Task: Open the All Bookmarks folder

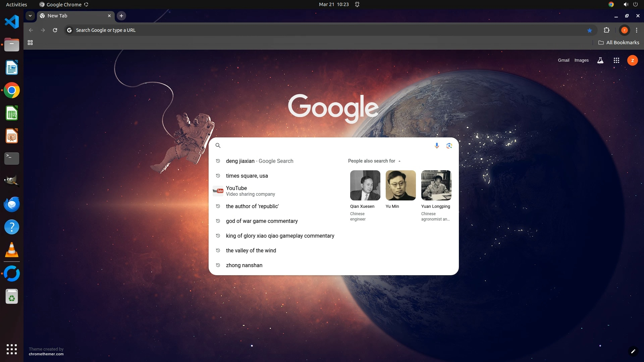Action: [619, 43]
